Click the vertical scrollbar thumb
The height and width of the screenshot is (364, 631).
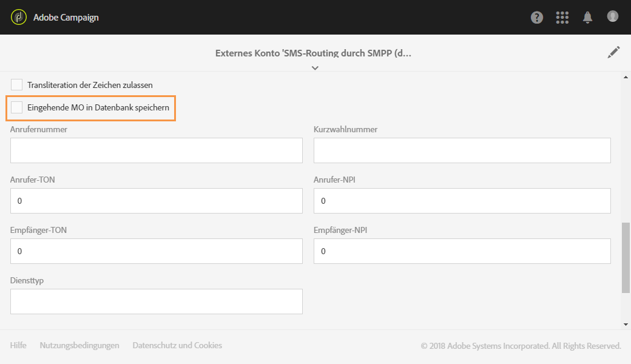(x=626, y=258)
